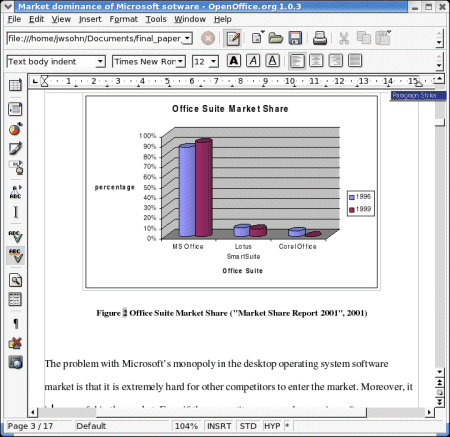
Task: Toggle the Edit File mode icon
Action: click(x=233, y=38)
